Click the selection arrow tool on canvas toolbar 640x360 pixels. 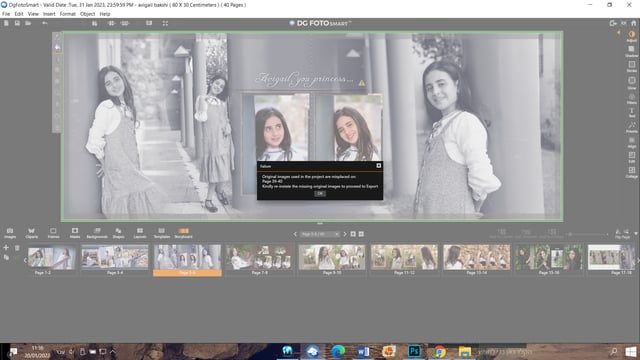[x=58, y=48]
